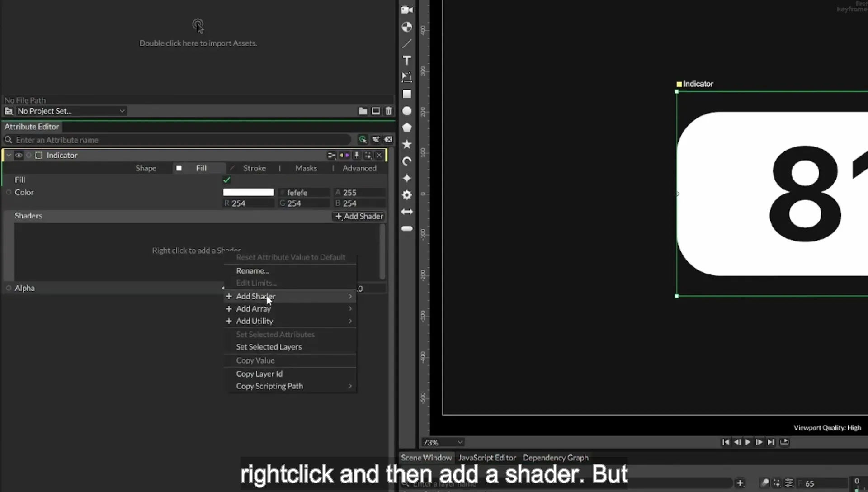Toggle the Color attribute keyframe circle
Image resolution: width=868 pixels, height=492 pixels.
tap(9, 192)
